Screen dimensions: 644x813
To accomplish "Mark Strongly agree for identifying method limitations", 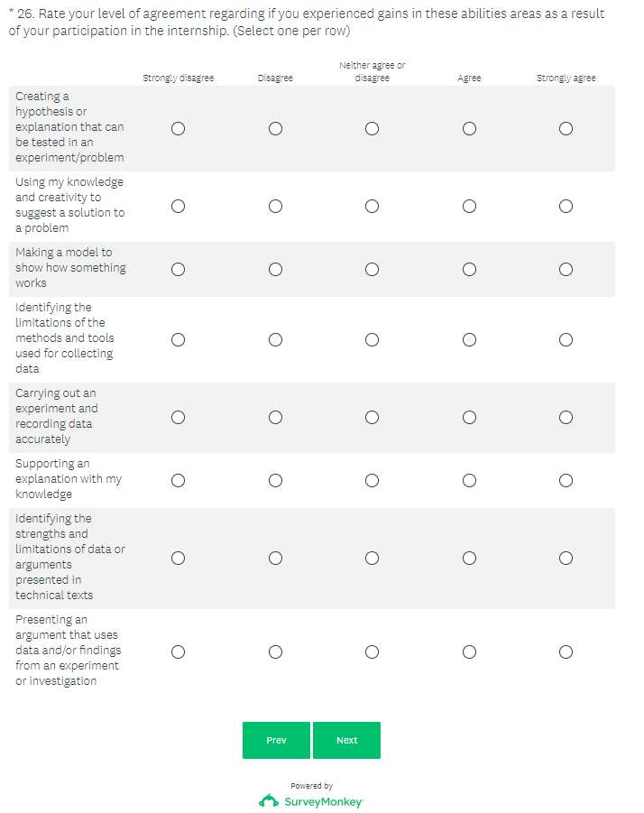I will [x=566, y=339].
